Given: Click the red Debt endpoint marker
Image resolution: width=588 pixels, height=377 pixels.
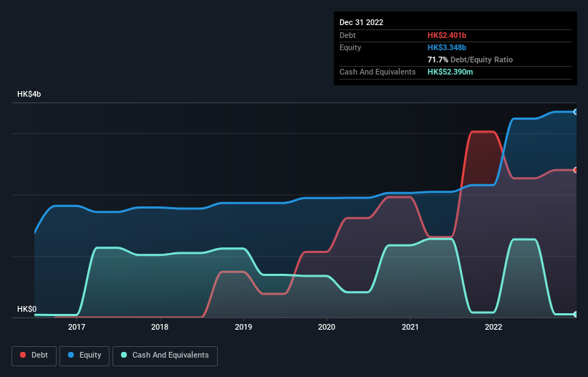Looking at the screenshot, I should pyautogui.click(x=576, y=170).
